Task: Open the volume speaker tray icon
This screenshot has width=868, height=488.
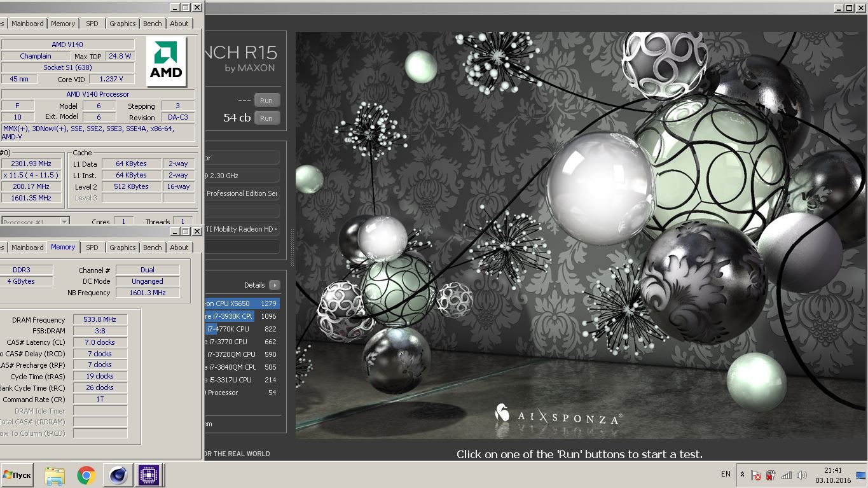Action: coord(801,475)
